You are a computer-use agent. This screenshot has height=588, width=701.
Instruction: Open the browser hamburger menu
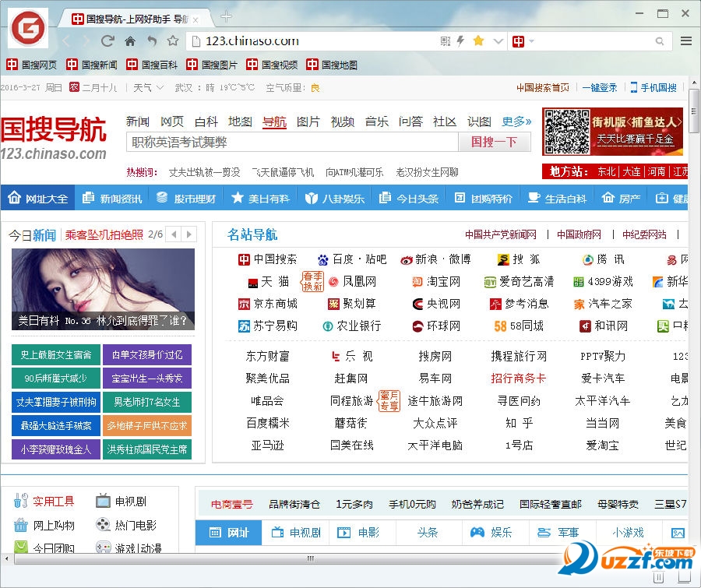[x=686, y=41]
